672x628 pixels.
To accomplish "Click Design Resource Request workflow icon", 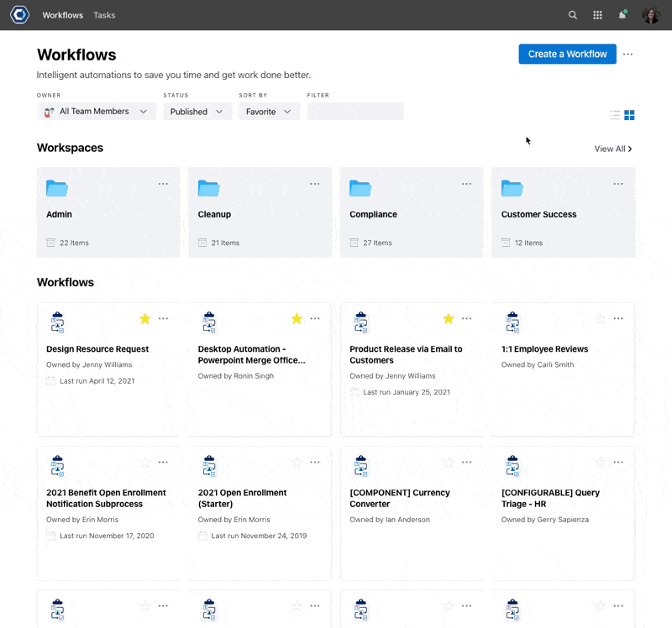I will coord(57,322).
